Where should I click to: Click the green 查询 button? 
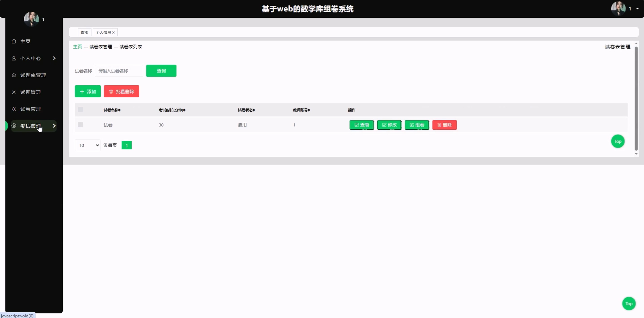(x=161, y=71)
